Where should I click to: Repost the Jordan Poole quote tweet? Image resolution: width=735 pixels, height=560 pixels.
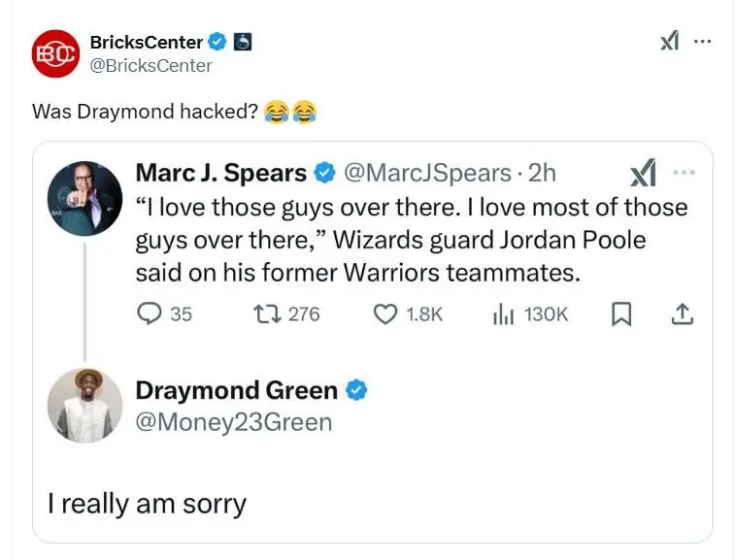pos(266,313)
